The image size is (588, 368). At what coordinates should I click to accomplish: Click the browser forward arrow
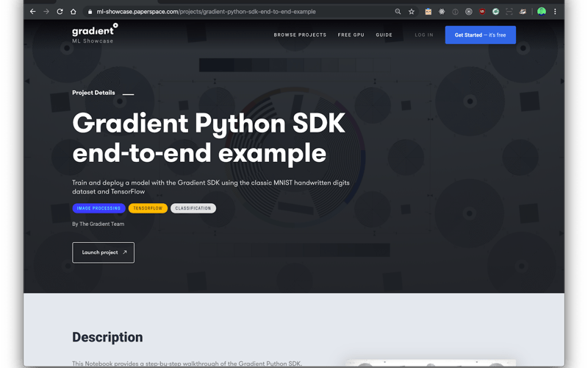[46, 12]
